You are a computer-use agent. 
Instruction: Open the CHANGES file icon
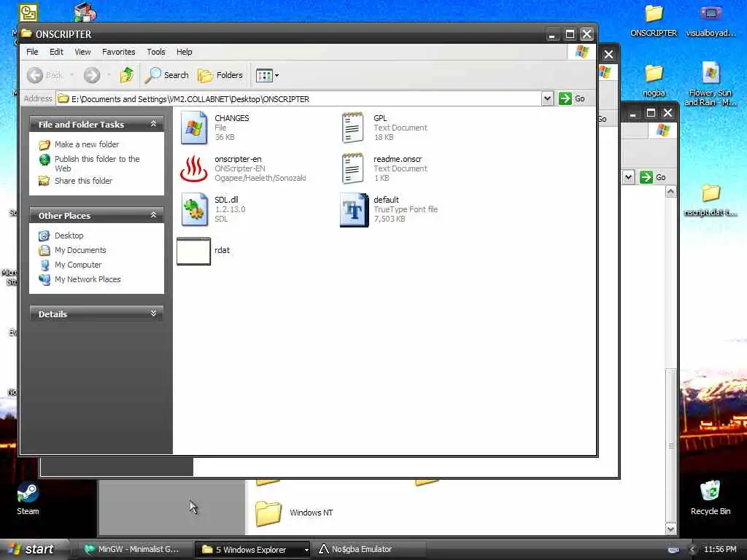194,128
